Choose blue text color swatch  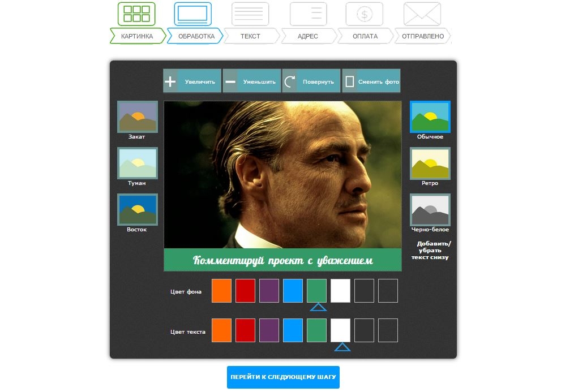click(293, 330)
